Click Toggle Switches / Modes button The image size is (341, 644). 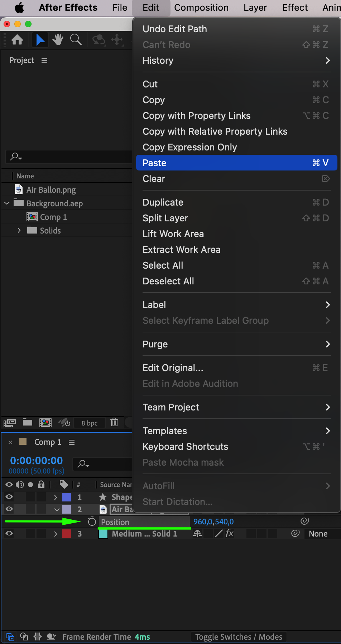tap(239, 637)
